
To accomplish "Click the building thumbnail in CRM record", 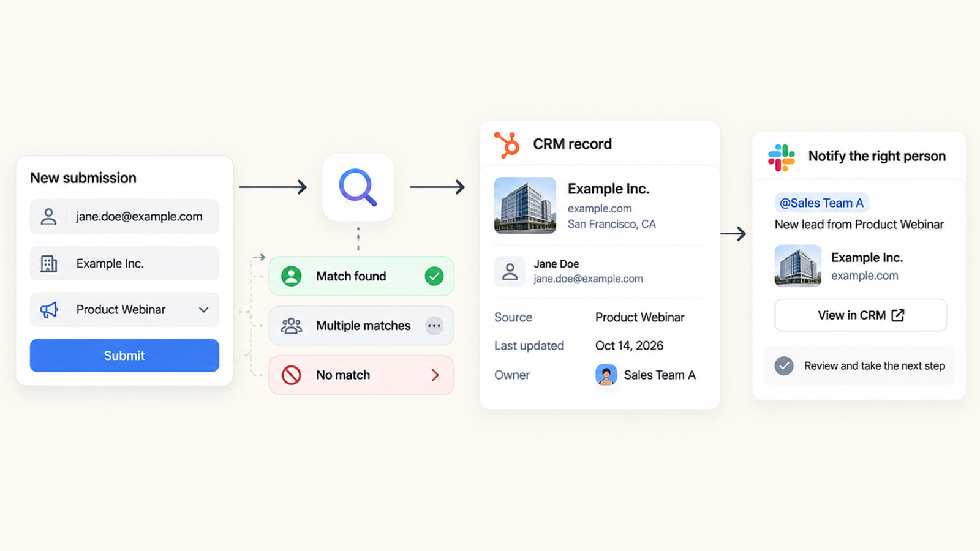I will tap(525, 205).
